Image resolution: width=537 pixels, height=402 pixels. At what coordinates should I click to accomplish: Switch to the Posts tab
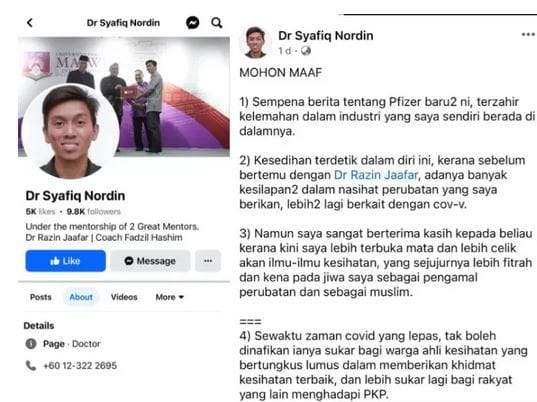coord(41,297)
